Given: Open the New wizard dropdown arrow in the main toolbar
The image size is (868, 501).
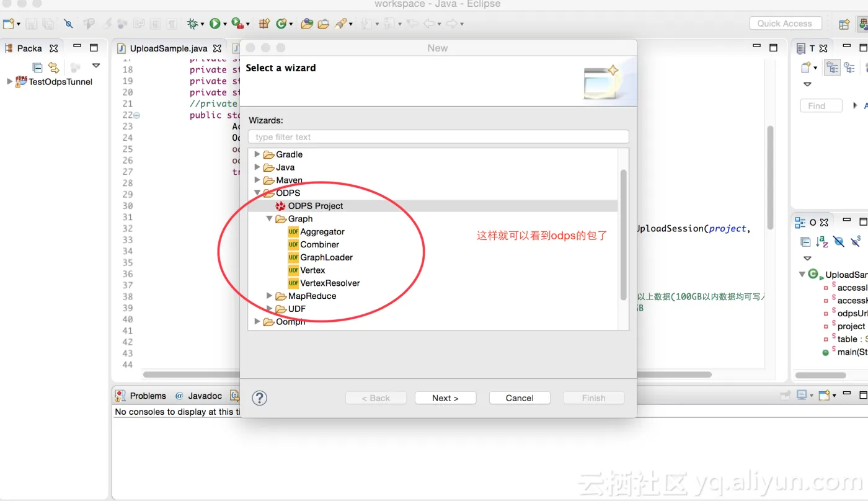Looking at the screenshot, I should tap(19, 24).
